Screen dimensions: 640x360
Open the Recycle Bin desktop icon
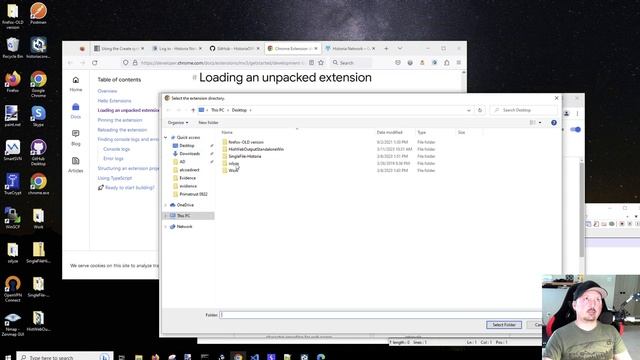point(13,47)
